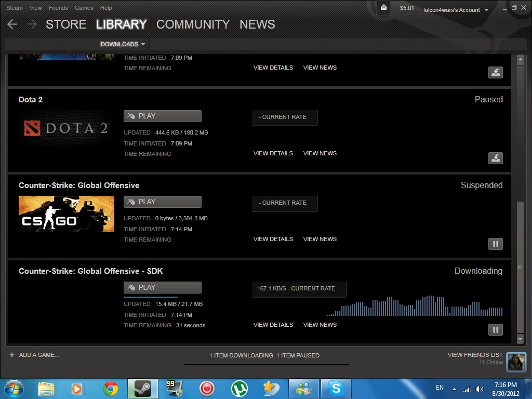Resume the partially visible top game download

tap(495, 72)
